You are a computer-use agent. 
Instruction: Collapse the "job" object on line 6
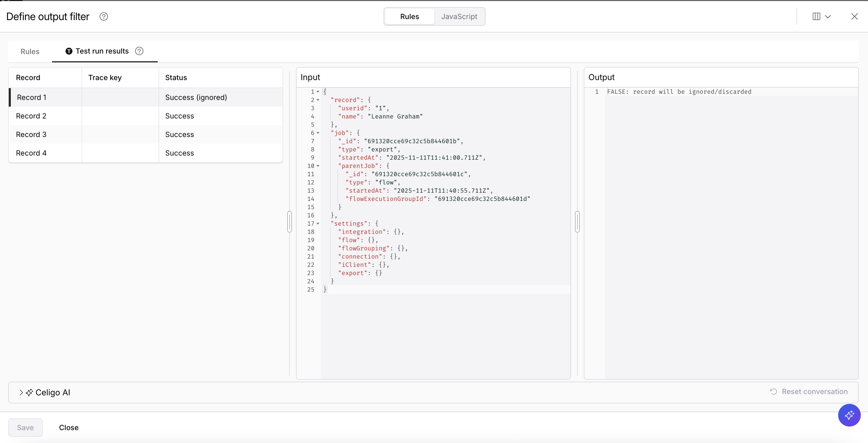pyautogui.click(x=318, y=133)
